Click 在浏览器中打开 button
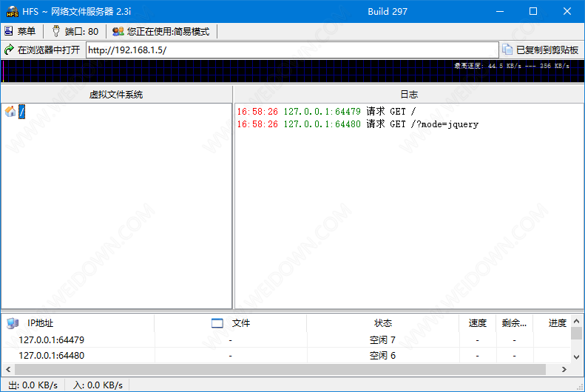Viewport: 585px width, 392px height. 42,50
